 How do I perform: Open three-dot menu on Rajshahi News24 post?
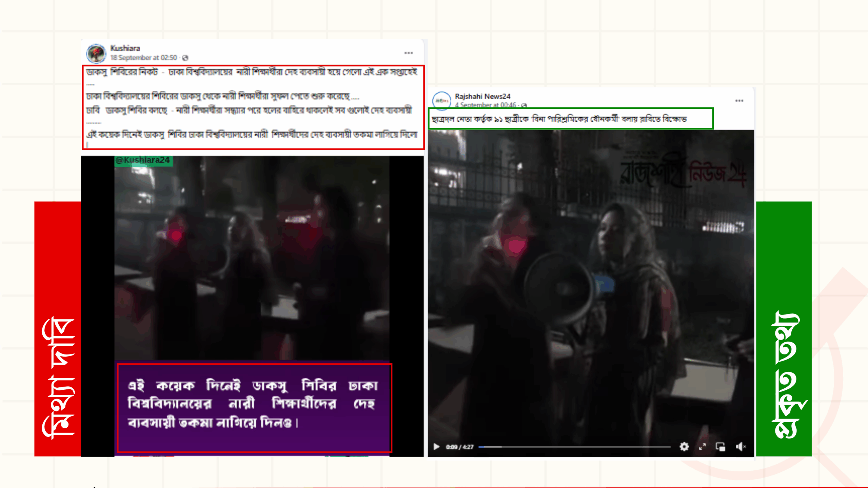(x=739, y=101)
